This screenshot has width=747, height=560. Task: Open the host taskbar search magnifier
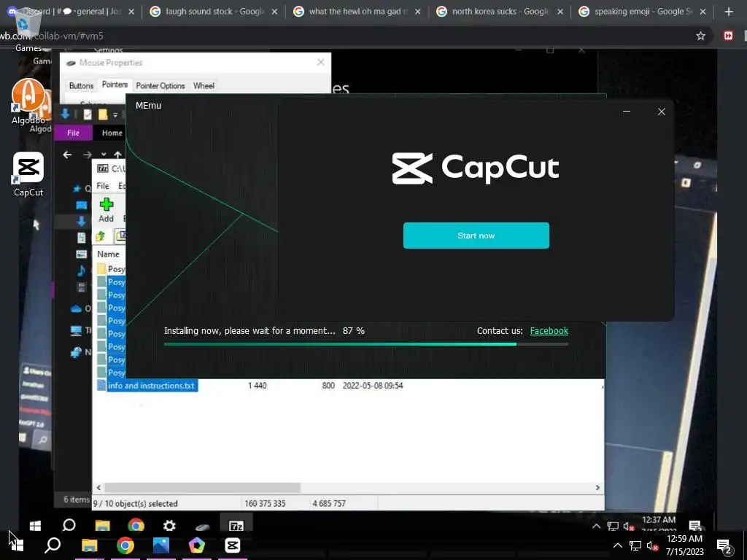[53, 545]
